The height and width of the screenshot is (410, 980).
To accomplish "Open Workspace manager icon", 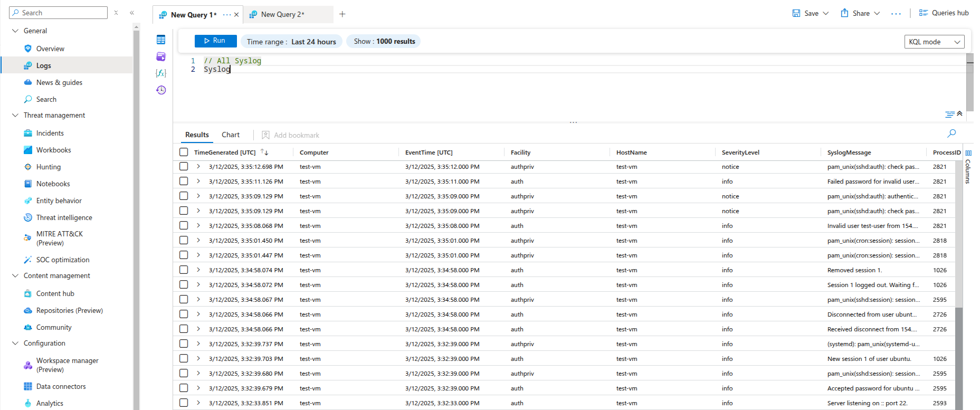I will coord(28,365).
